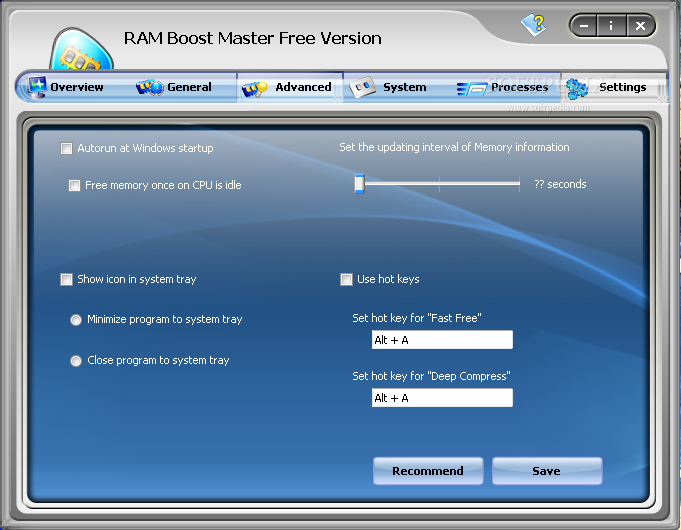Click the '?? seconds' interval value
The image size is (681, 530).
click(560, 184)
